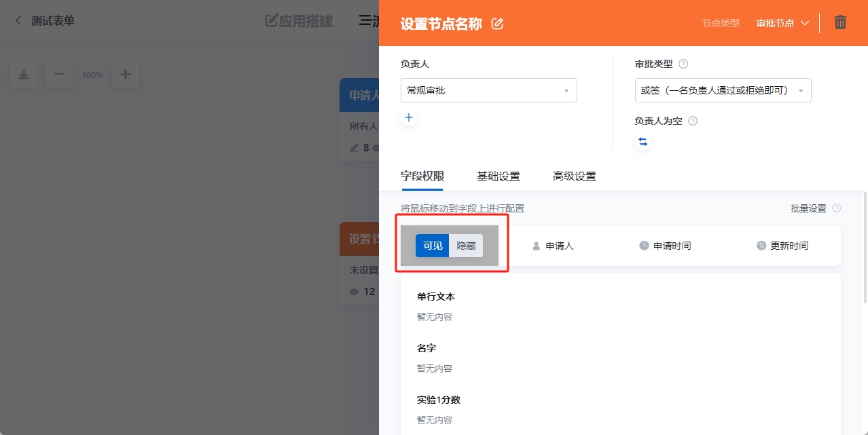Screen dimensions: 868x435
Task: Open the 负责人 dropdown showing 常规审批
Action: pos(488,90)
